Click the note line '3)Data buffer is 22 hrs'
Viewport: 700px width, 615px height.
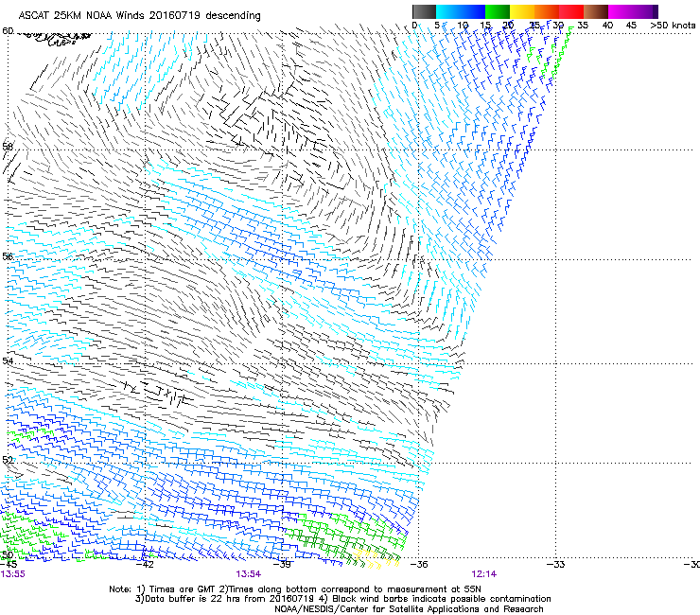342,599
